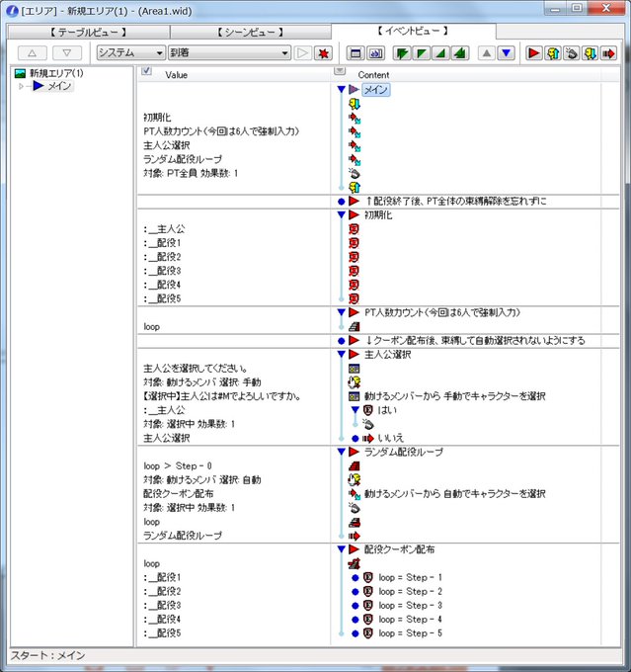Screen dimensions: 631x672
Task: Click the red step icon in the loop > Step - 0 row
Action: point(354,465)
